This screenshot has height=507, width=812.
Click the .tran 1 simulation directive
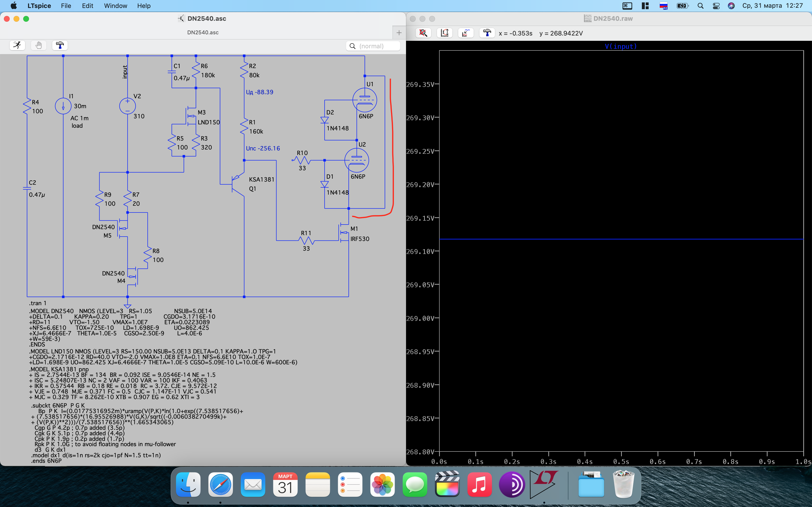38,303
